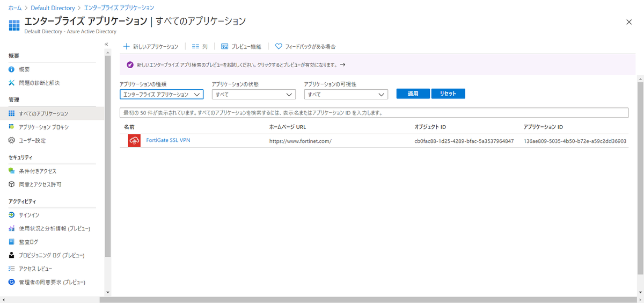Click the 管理者の同意要求 icon
Viewport: 644px width, 303px height.
12,282
